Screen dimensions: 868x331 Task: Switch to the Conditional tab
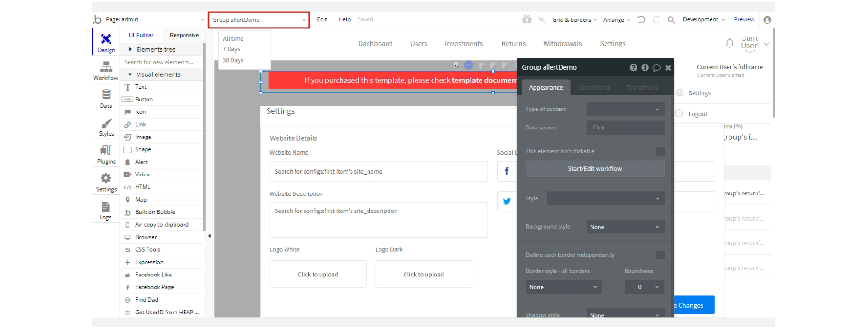594,88
